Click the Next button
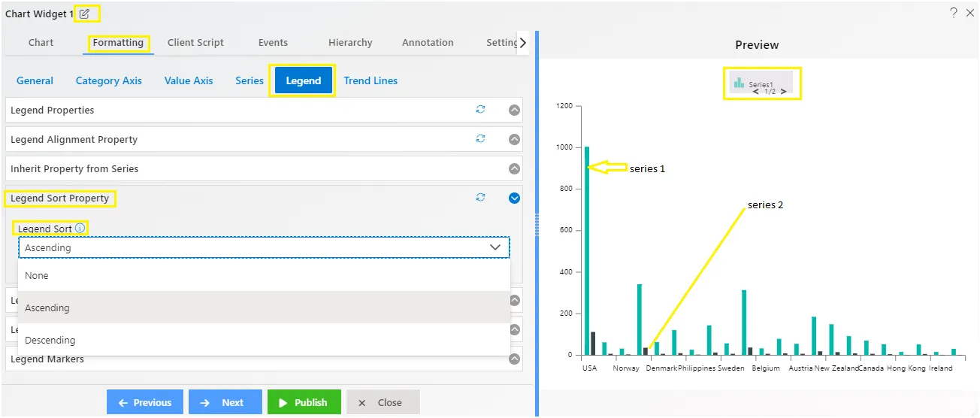Image resolution: width=980 pixels, height=418 pixels. click(225, 402)
